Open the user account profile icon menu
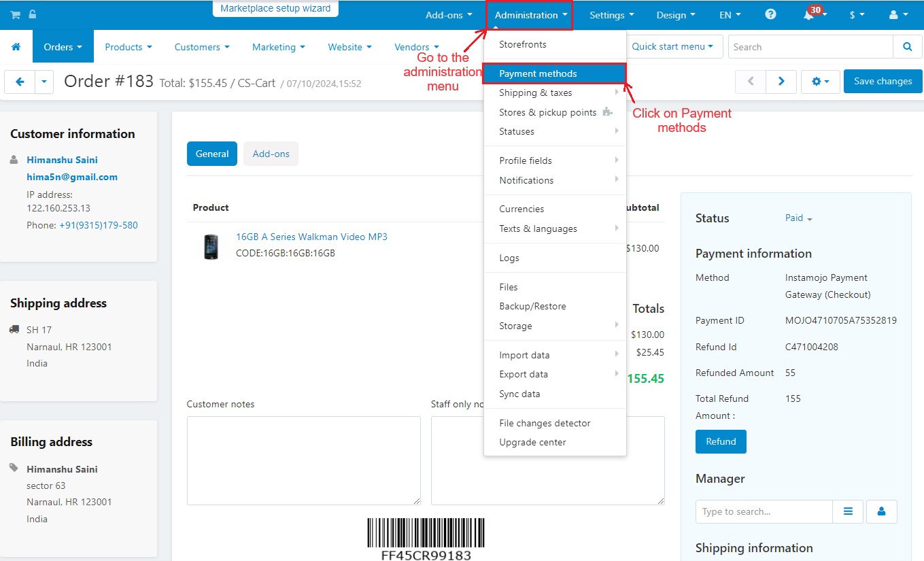Viewport: 924px width, 561px height. [898, 15]
